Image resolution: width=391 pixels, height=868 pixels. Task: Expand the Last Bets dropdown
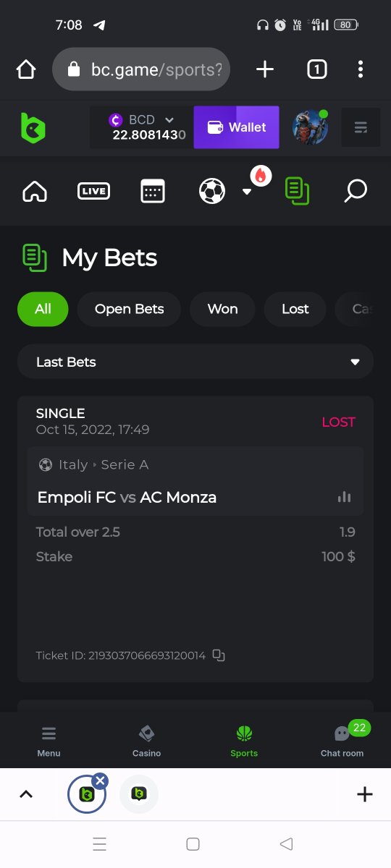click(195, 362)
